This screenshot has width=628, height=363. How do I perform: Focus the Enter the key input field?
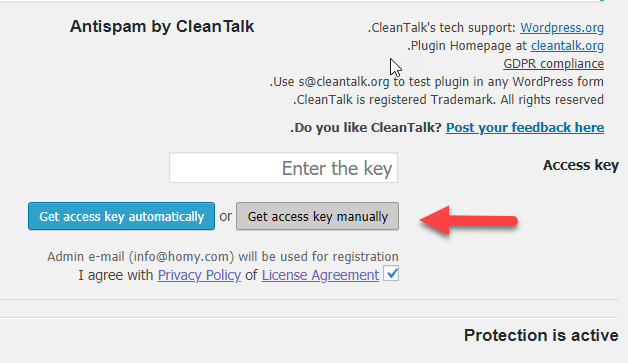click(x=284, y=167)
